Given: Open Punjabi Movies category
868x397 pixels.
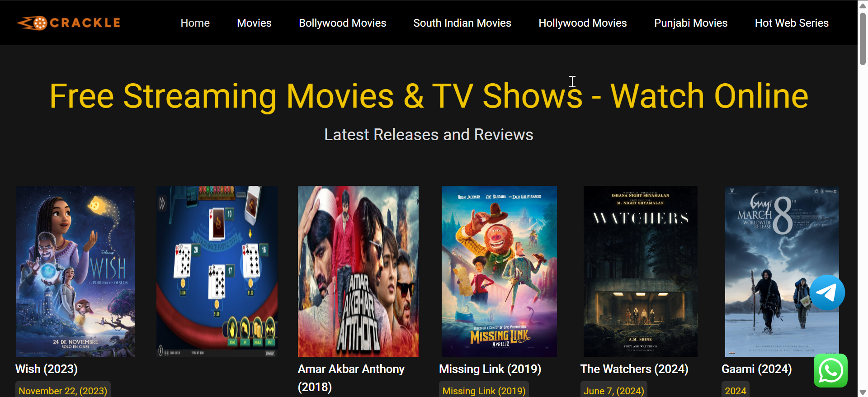Looking at the screenshot, I should pyautogui.click(x=691, y=23).
